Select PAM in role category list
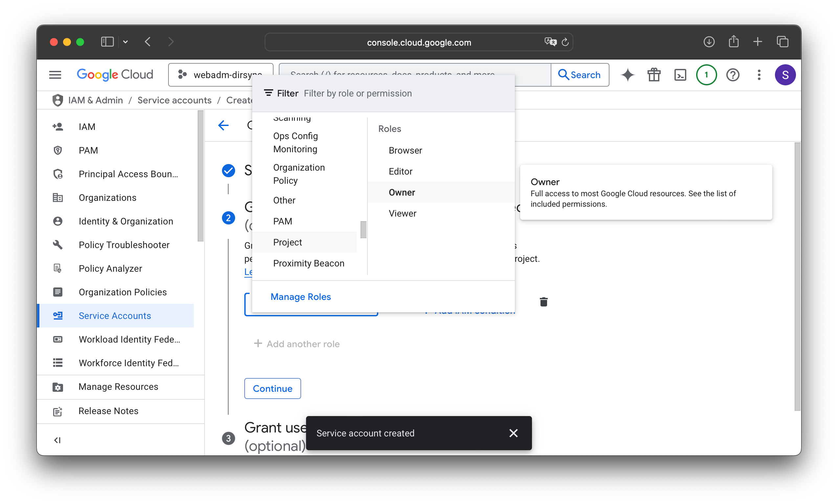 click(x=304, y=221)
